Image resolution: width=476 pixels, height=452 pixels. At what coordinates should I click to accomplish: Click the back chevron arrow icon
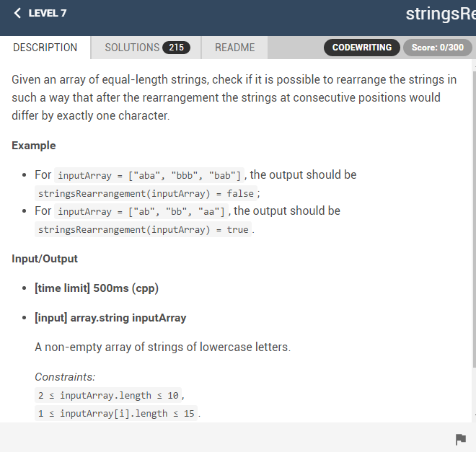(x=17, y=14)
